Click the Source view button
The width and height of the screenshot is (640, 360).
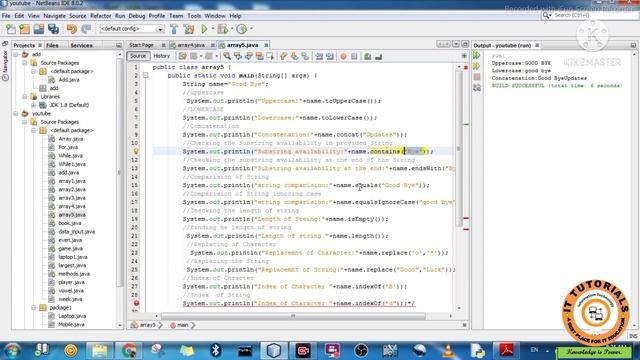pos(138,56)
